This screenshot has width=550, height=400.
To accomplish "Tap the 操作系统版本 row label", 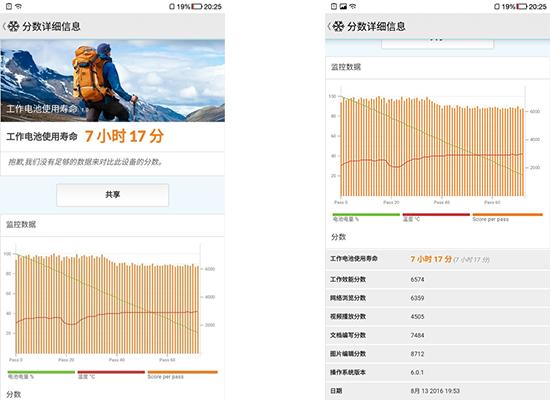I will (x=348, y=372).
